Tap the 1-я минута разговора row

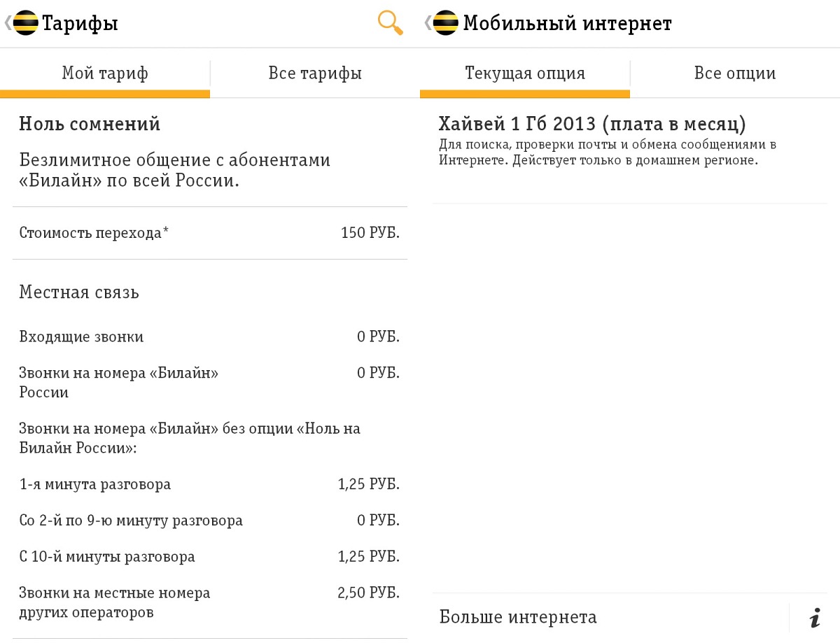click(x=210, y=484)
